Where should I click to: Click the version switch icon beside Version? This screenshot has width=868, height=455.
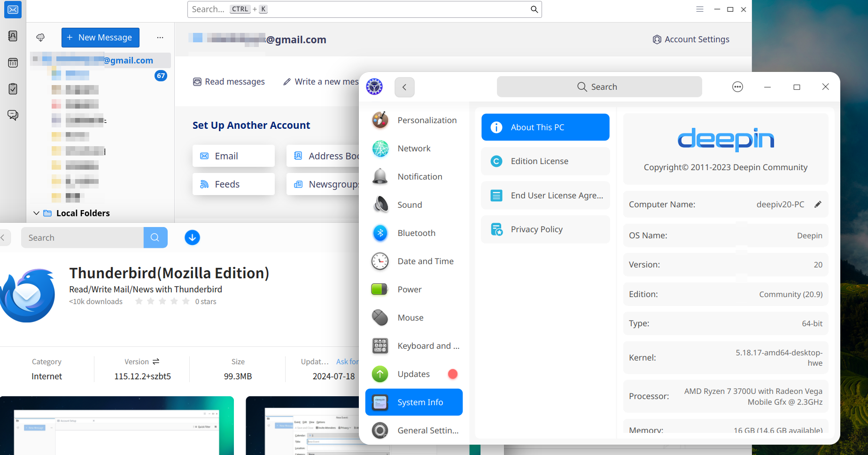click(x=156, y=361)
